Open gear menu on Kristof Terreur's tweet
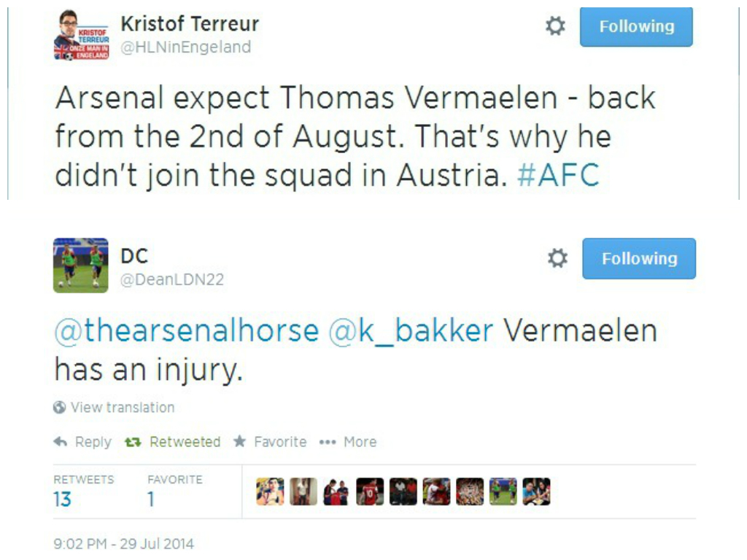The width and height of the screenshot is (747, 560). click(555, 27)
